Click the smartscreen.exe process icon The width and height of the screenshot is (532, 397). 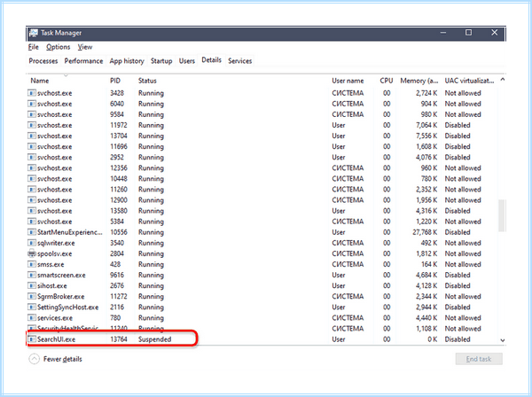click(32, 275)
